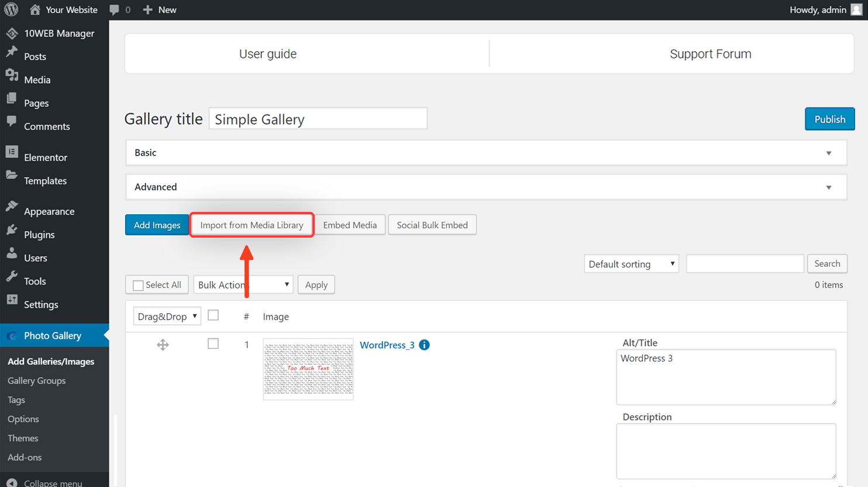Click the Appearance brush icon
The image size is (868, 487).
point(12,207)
